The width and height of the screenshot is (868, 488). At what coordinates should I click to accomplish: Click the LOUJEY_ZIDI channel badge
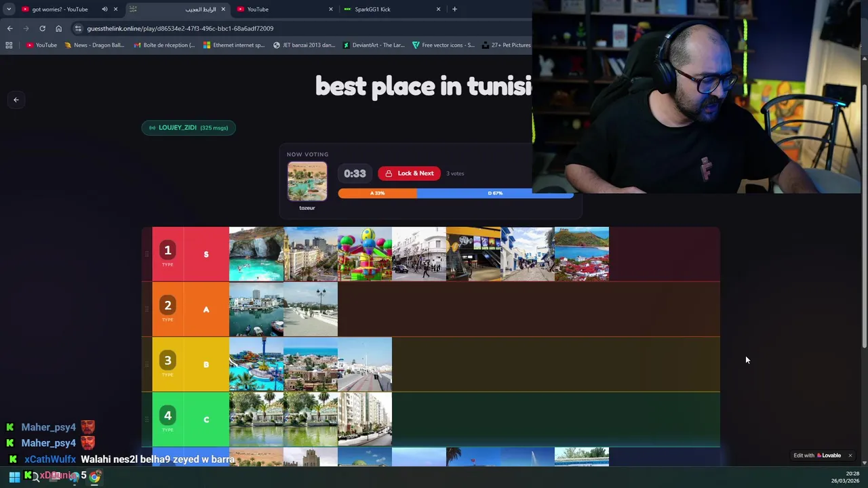189,127
